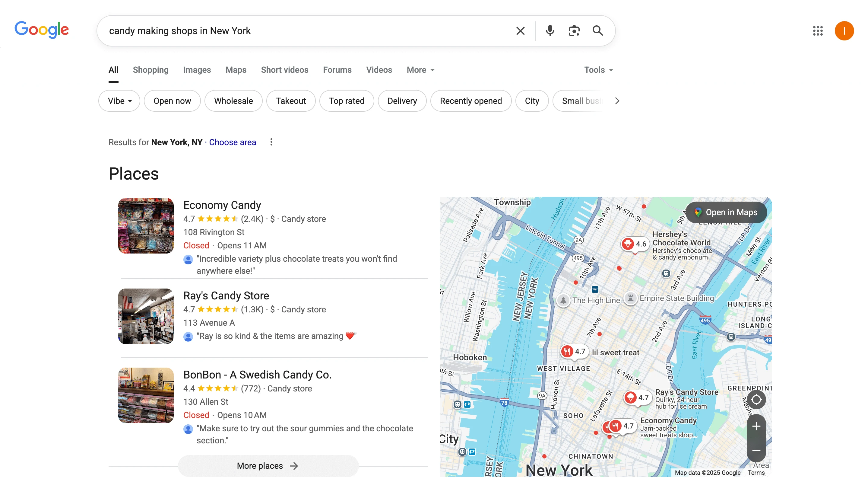Click the "Incredible variety" review snippet

[297, 265]
